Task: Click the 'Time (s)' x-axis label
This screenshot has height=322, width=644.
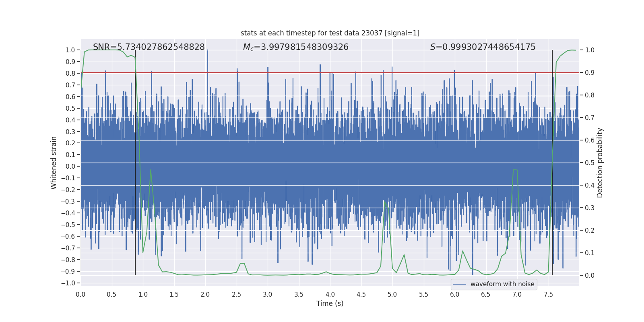Action: coord(330,303)
